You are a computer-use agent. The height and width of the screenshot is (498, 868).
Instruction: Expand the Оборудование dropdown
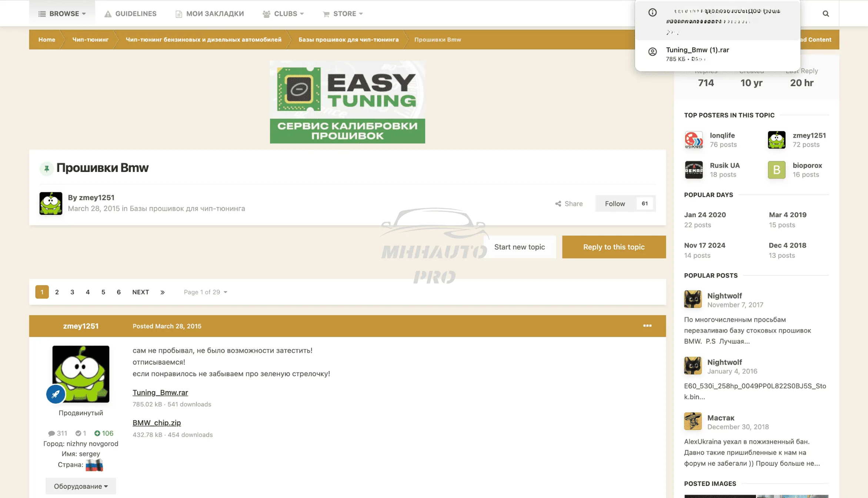pos(81,486)
